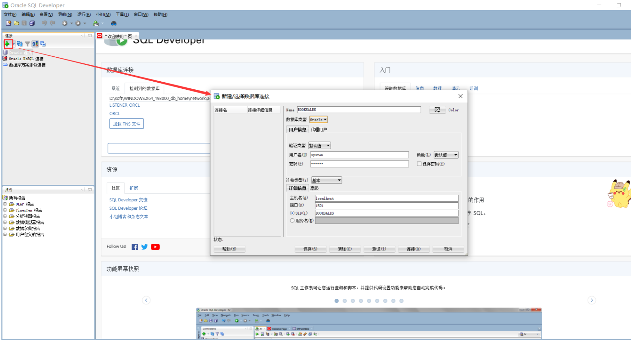
Task: Click the 主机名 field containing localhost
Action: coord(386,198)
